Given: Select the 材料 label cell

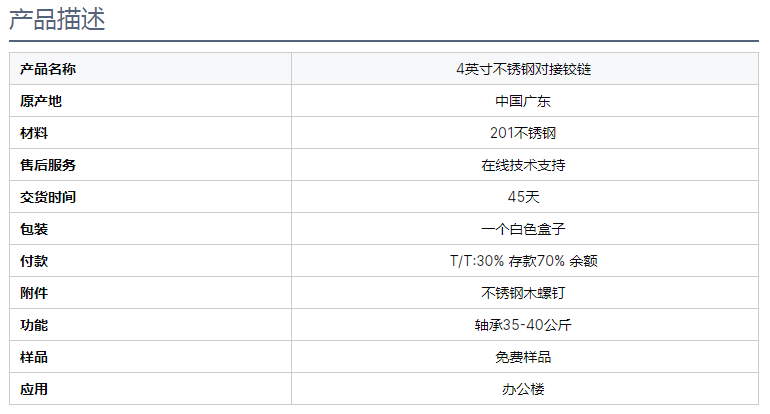Looking at the screenshot, I should click(x=34, y=133).
